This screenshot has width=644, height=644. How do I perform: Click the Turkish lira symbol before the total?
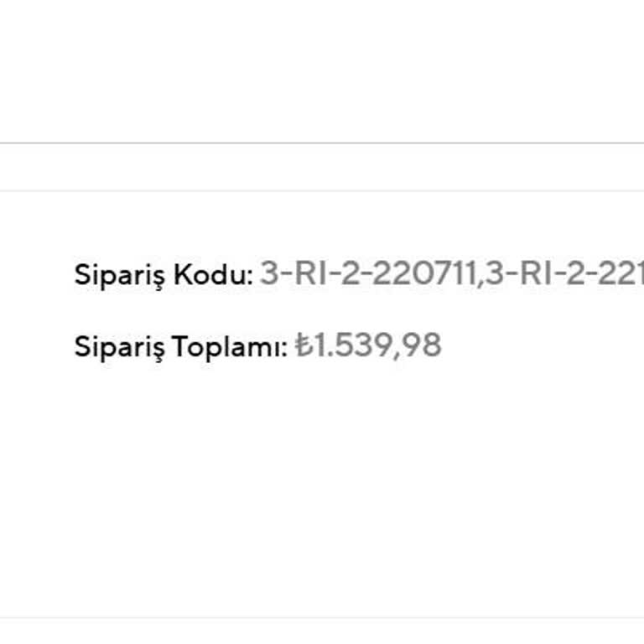304,346
